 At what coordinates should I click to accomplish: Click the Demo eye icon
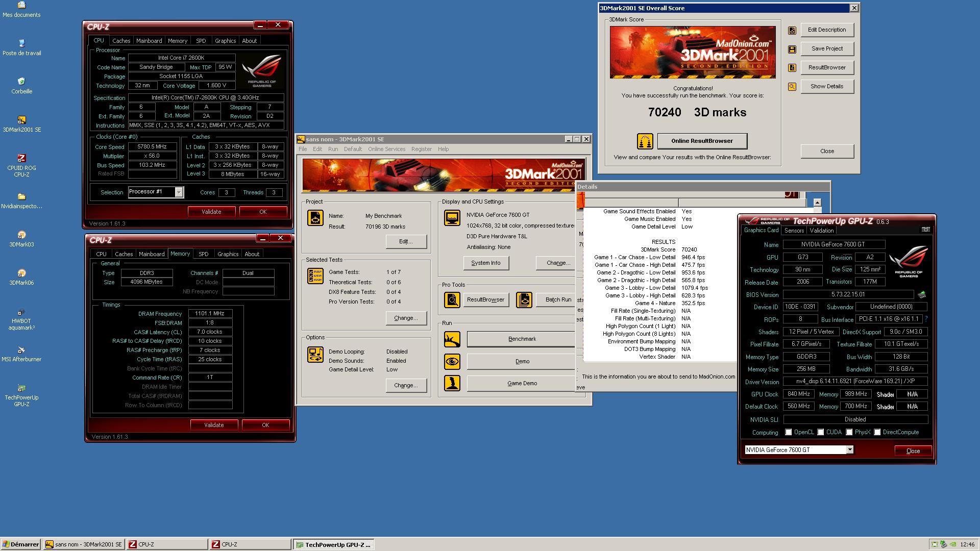point(452,362)
